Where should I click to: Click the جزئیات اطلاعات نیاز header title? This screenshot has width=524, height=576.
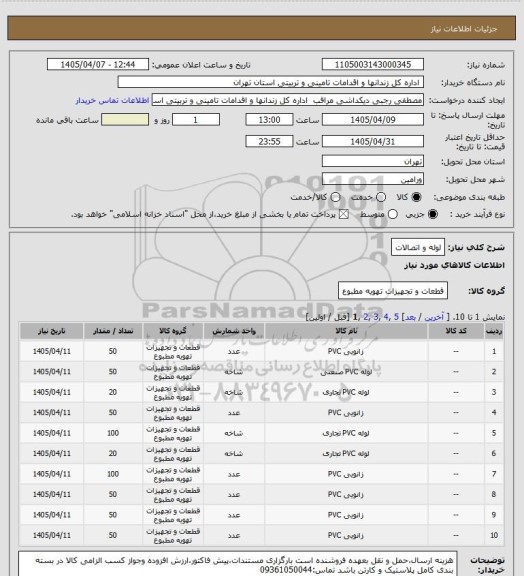[x=464, y=29]
